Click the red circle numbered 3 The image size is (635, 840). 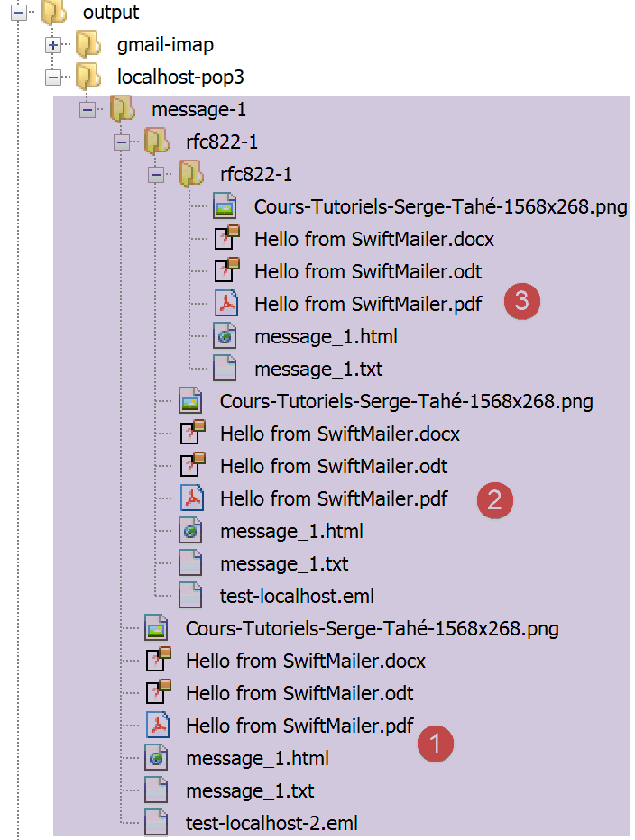[x=521, y=302]
